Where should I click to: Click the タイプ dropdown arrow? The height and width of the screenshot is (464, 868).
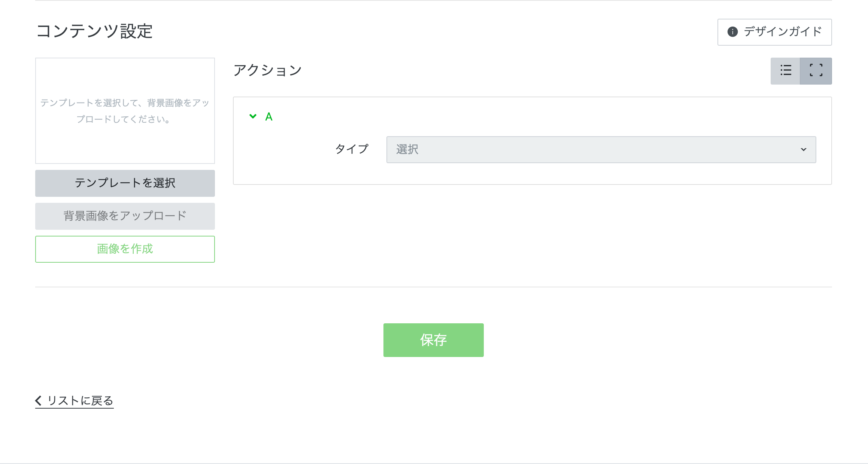tap(803, 150)
